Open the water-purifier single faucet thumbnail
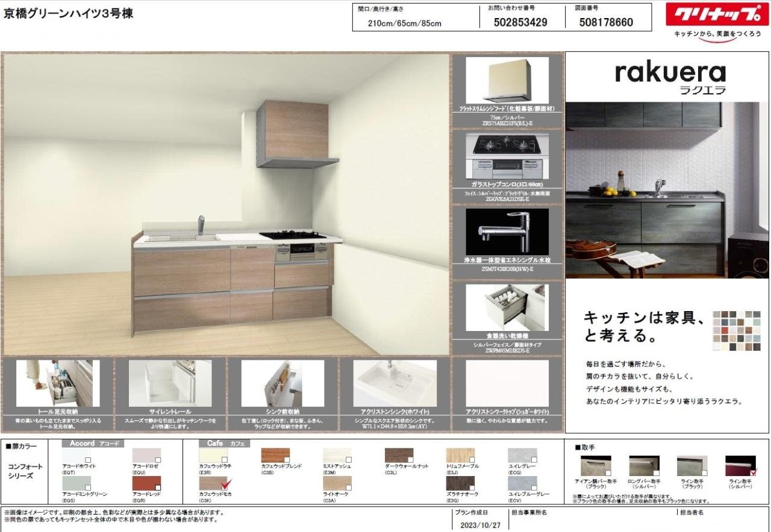This screenshot has height=532, width=771. (x=507, y=232)
